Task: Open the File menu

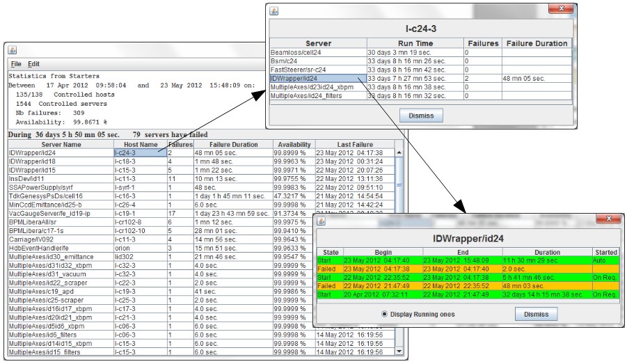Action: pyautogui.click(x=15, y=64)
